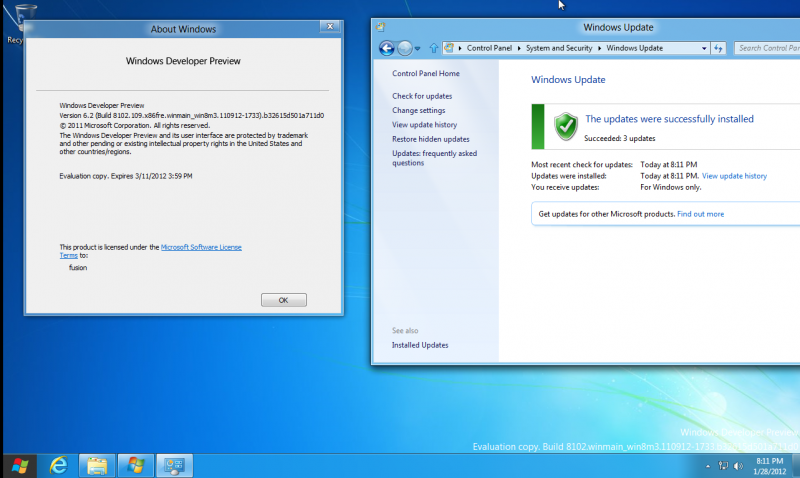Expand chevron after Control Panel breadcrumb
Screen dimensions: 800x478
click(x=519, y=48)
